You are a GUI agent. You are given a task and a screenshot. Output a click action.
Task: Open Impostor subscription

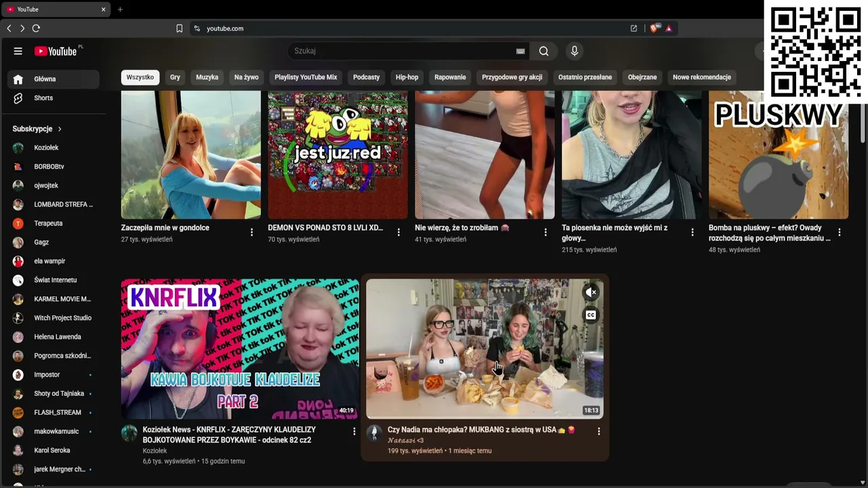tap(53, 375)
